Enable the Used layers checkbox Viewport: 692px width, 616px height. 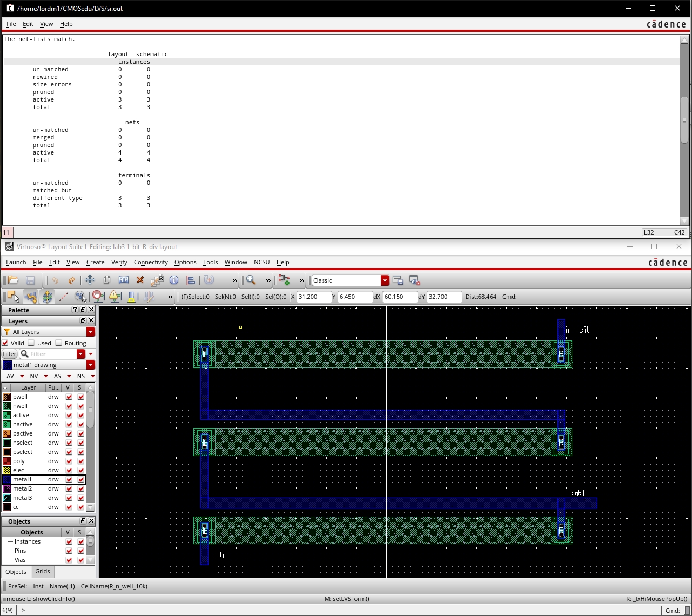click(31, 343)
